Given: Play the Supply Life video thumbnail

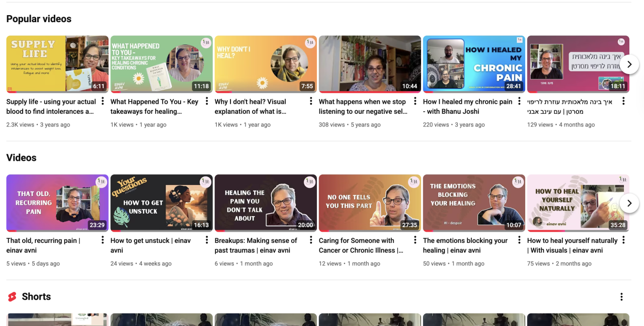Looking at the screenshot, I should tap(57, 64).
